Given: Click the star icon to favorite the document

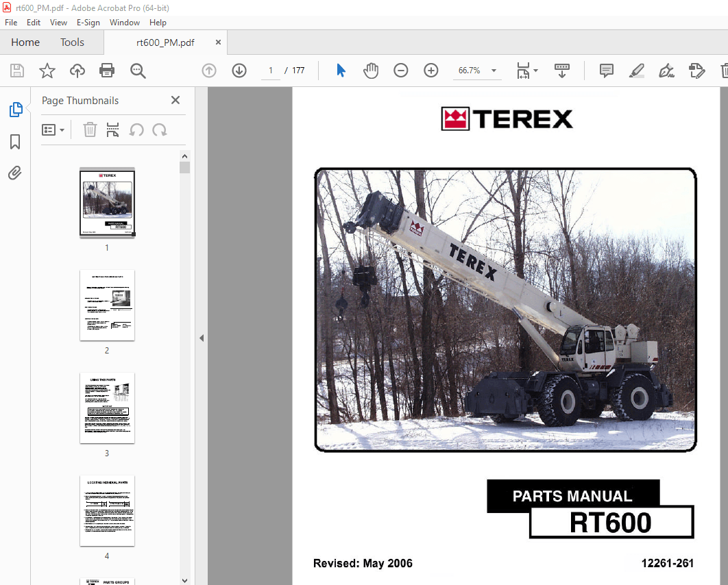Looking at the screenshot, I should point(46,71).
